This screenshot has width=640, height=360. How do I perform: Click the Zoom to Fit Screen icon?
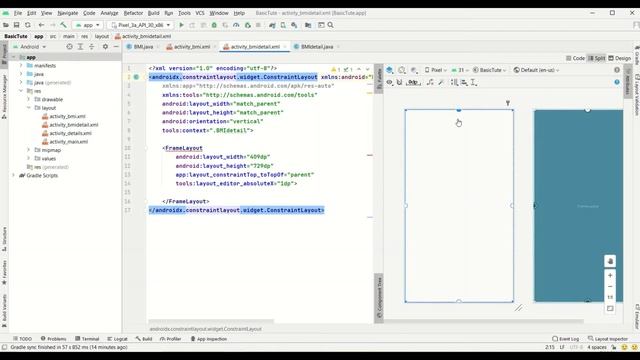click(x=610, y=308)
